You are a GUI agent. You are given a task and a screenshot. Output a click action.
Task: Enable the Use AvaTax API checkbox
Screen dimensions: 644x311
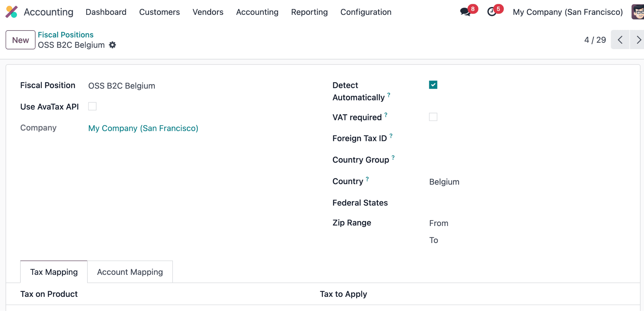92,106
